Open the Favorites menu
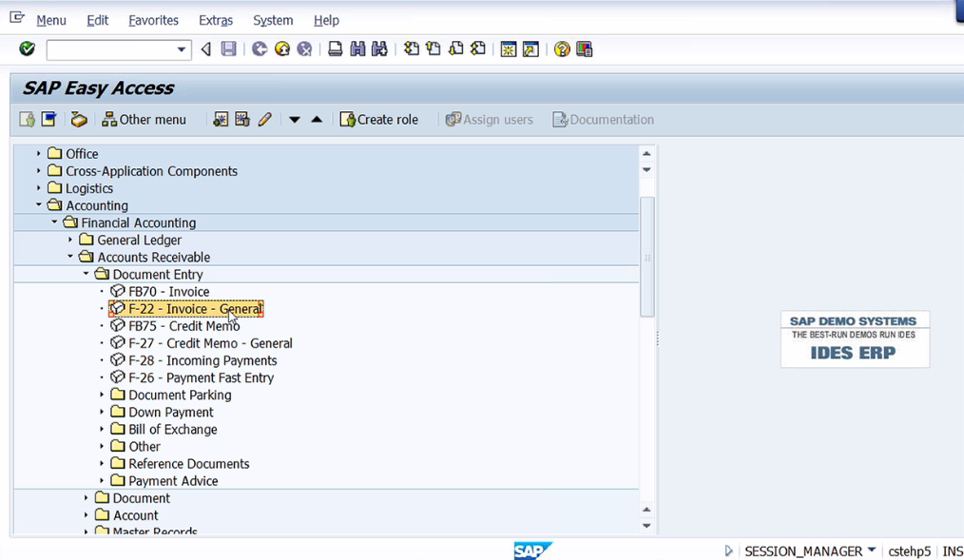Image resolution: width=964 pixels, height=560 pixels. [154, 20]
